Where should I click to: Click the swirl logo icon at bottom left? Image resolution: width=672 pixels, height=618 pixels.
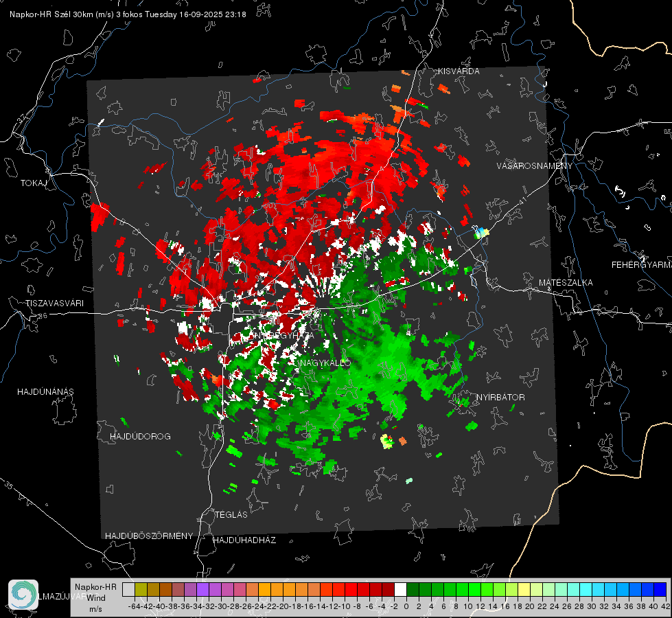(23, 595)
